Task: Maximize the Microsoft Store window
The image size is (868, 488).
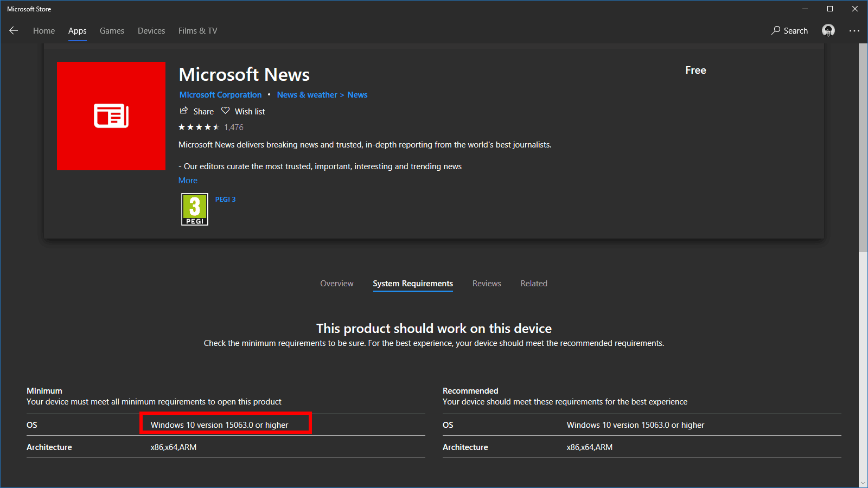Action: point(830,9)
